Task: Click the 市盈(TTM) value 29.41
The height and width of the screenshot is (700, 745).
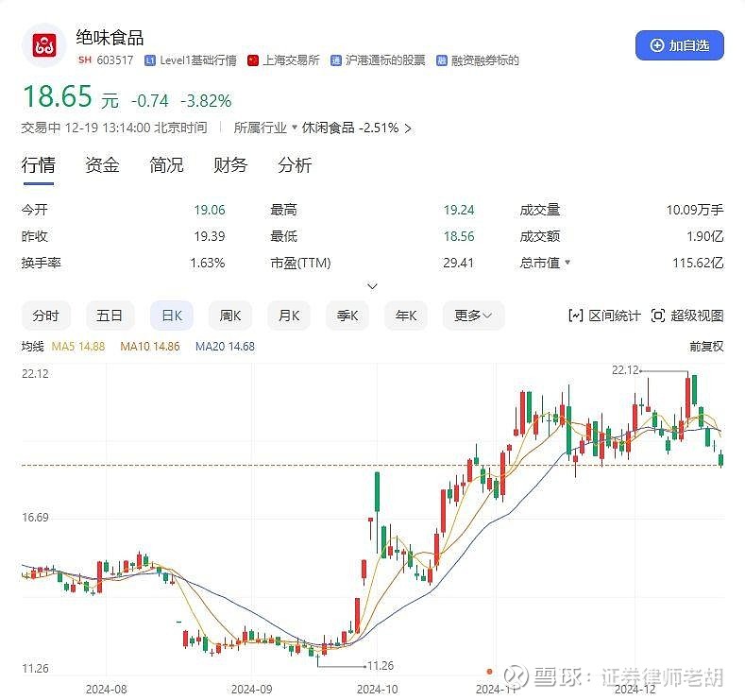Action: [x=459, y=263]
